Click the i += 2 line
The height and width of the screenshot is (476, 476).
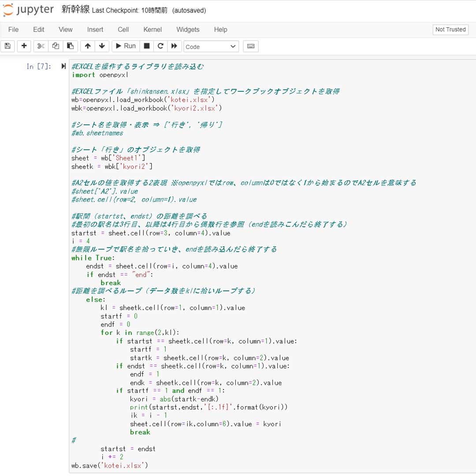click(112, 457)
